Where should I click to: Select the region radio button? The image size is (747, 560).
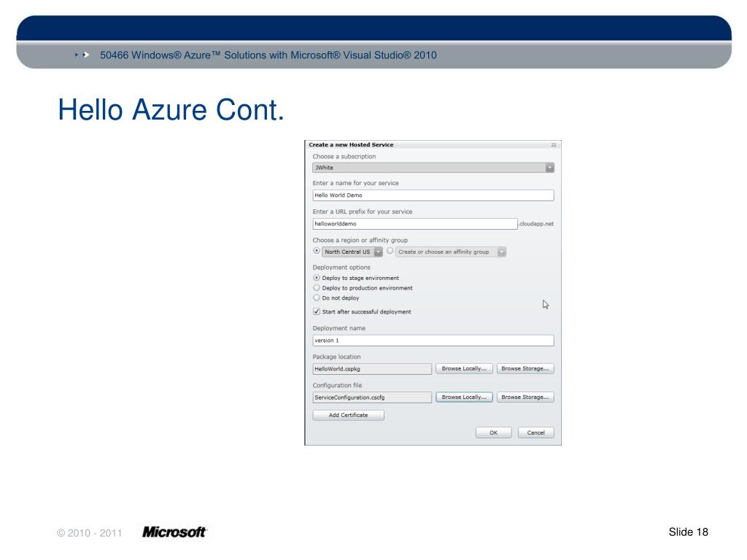[x=317, y=251]
